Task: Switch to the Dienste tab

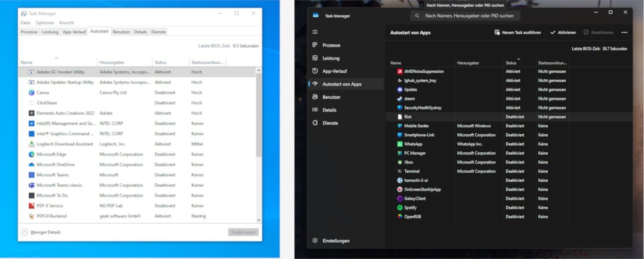Action: 159,32
